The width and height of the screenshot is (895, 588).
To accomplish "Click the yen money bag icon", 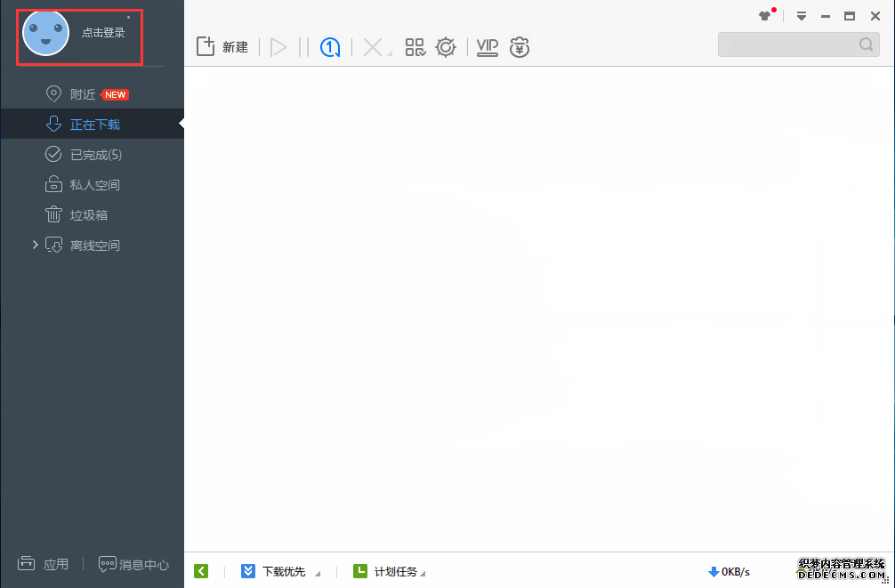I will click(x=520, y=47).
